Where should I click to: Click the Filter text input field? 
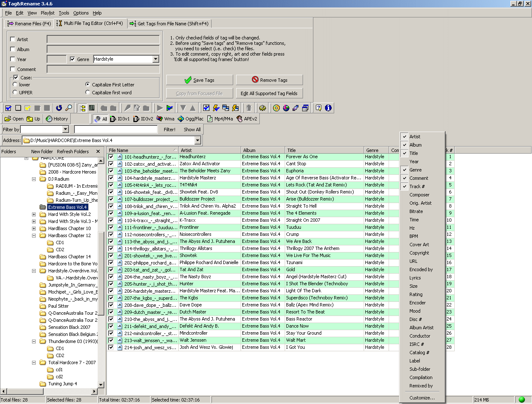tap(116, 130)
